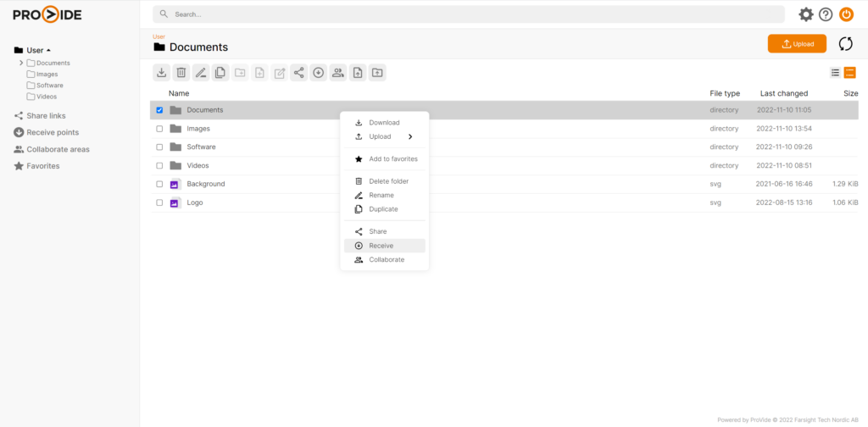Click the rename pencil toolbar icon

point(201,73)
